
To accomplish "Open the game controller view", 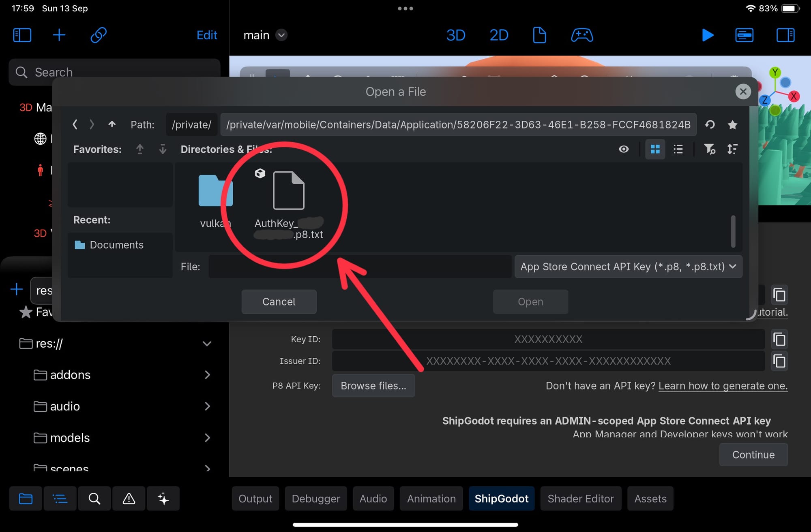I will pyautogui.click(x=582, y=35).
